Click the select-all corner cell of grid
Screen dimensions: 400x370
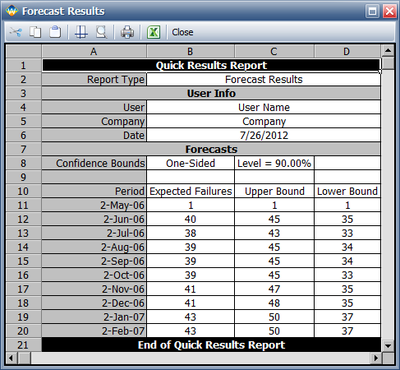point(23,51)
